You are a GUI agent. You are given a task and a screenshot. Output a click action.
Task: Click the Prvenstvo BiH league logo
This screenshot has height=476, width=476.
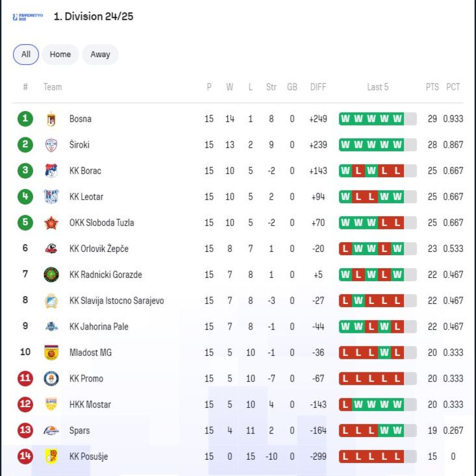(x=28, y=17)
